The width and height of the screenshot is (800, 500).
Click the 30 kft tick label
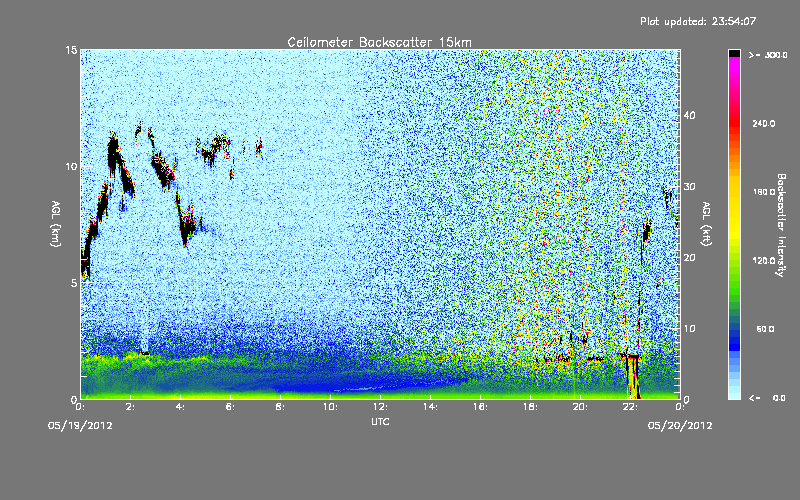pyautogui.click(x=689, y=186)
